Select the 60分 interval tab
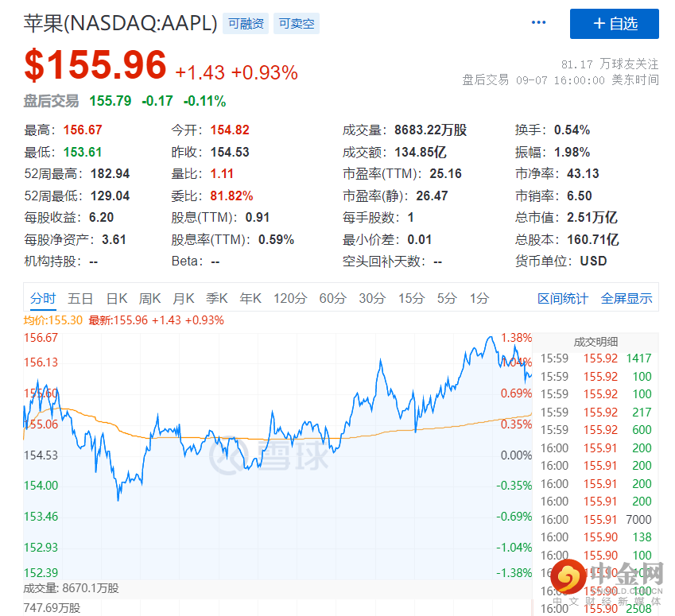The image size is (675, 616). coord(333,298)
